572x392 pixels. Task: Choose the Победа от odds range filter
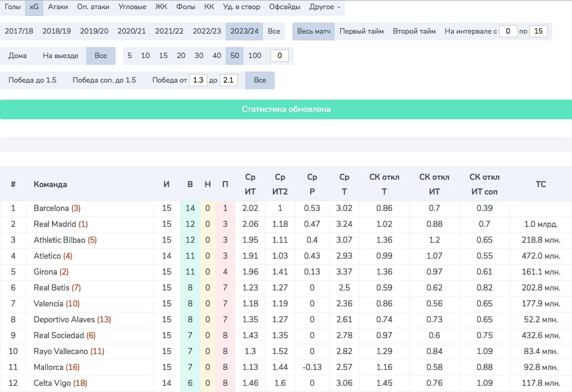click(x=169, y=80)
